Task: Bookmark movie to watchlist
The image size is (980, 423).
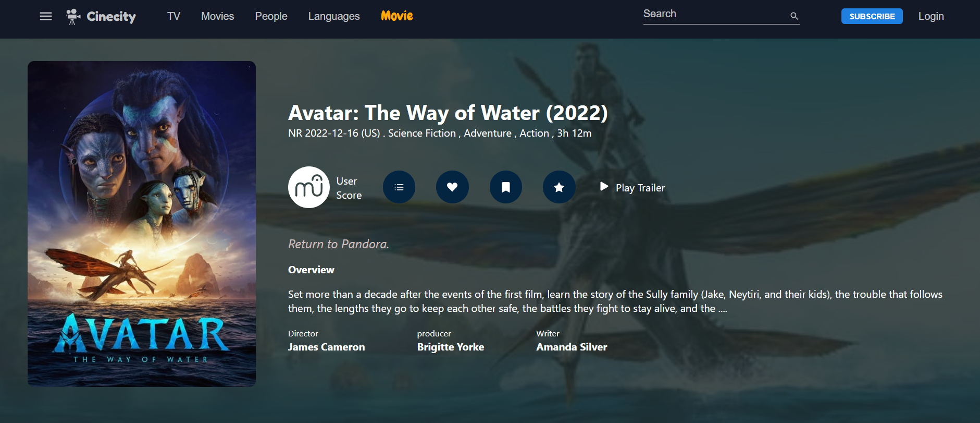Action: point(506,187)
